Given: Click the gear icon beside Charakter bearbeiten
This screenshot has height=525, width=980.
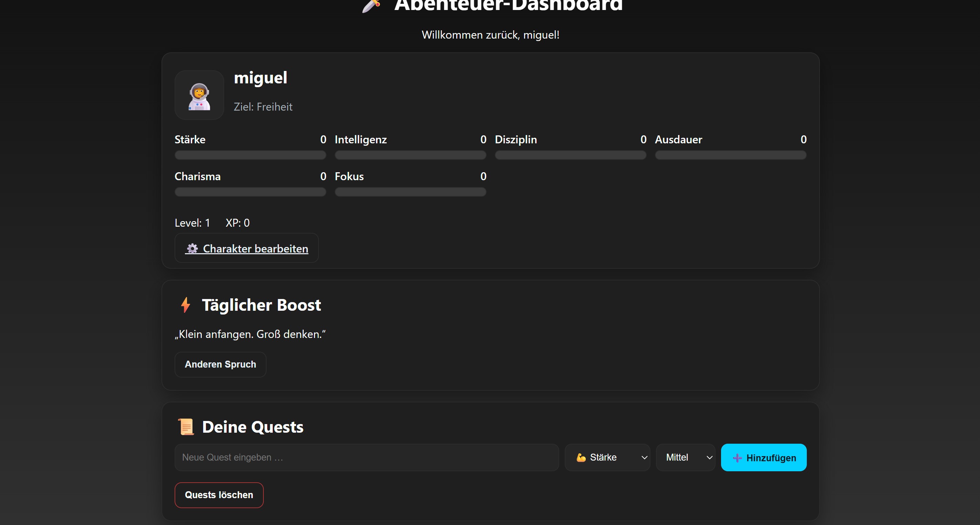Looking at the screenshot, I should (192, 249).
